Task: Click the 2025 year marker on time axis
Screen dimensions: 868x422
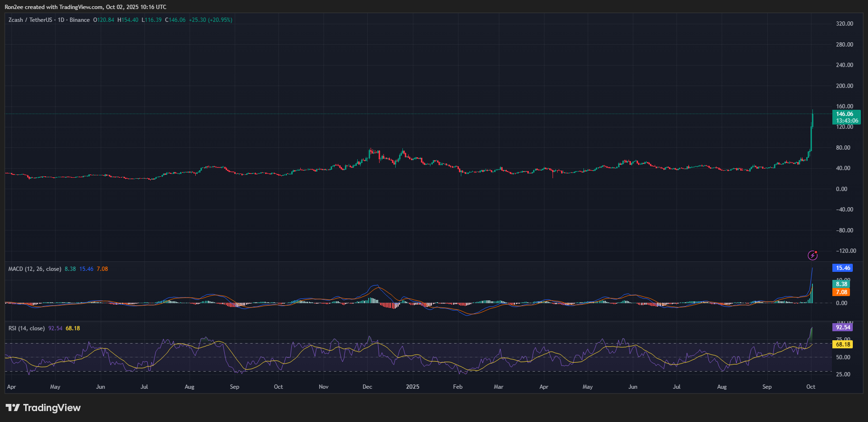Action: 412,387
